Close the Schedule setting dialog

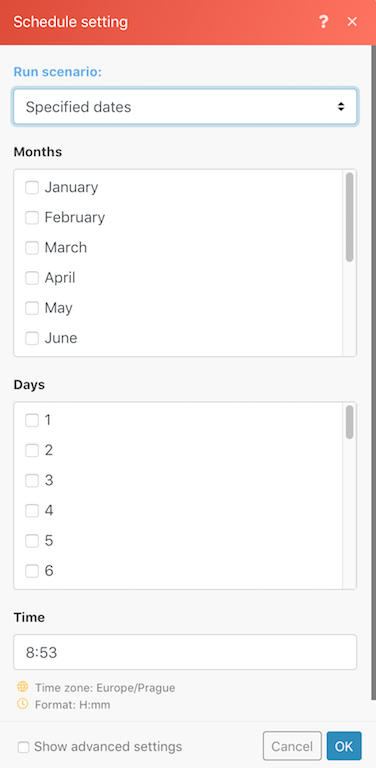[352, 22]
